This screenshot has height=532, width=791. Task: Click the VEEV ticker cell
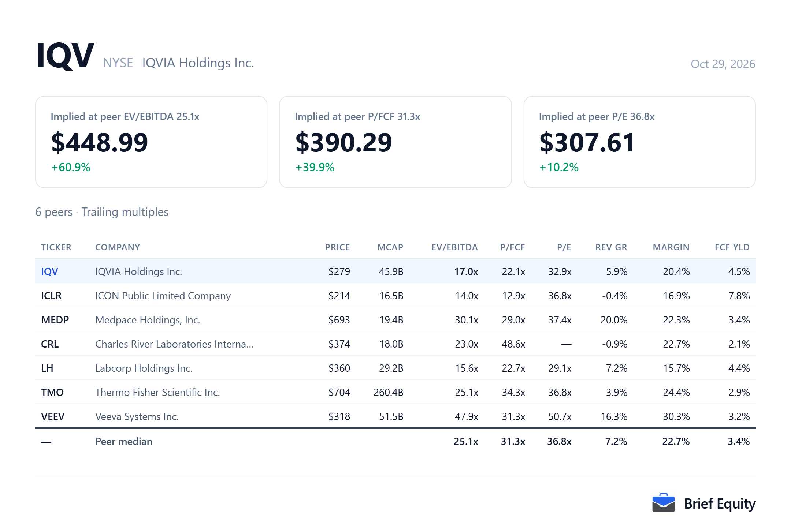pos(53,416)
